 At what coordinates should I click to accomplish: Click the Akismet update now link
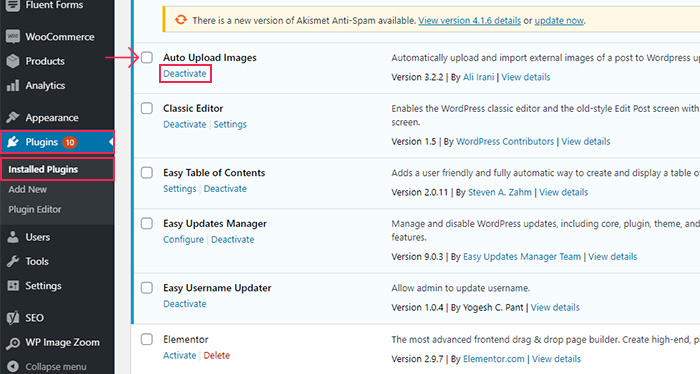click(559, 21)
